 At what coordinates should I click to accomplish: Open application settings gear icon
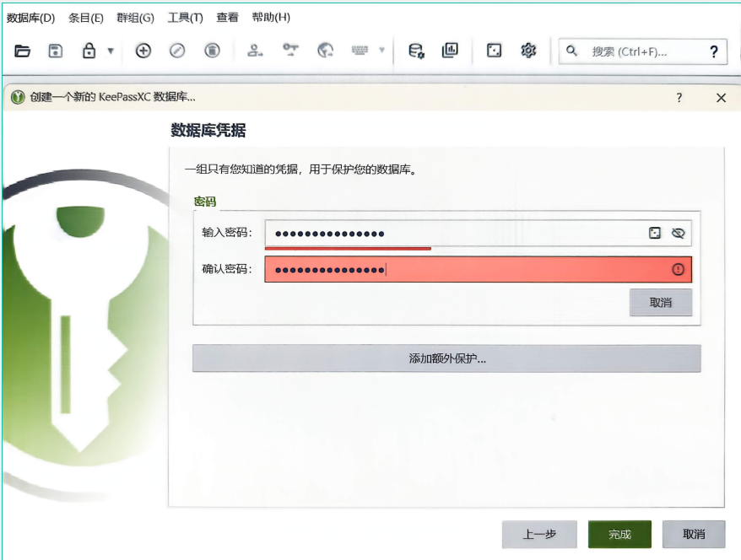[528, 51]
